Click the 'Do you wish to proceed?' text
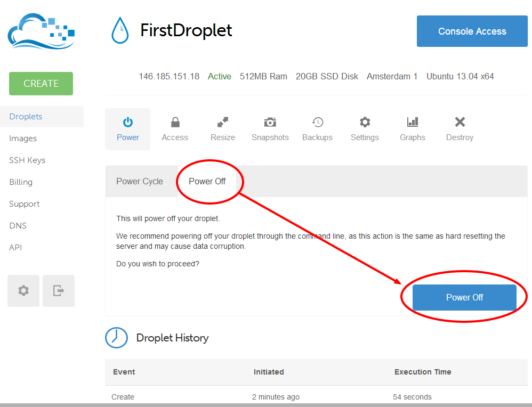 [158, 264]
